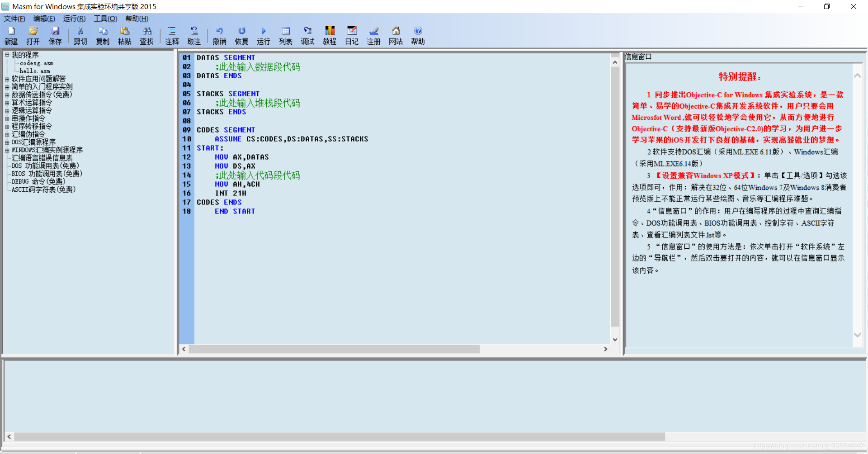Viewport: 868px width, 454px height.
Task: Click the 'INT 21H' code line
Action: (x=231, y=193)
